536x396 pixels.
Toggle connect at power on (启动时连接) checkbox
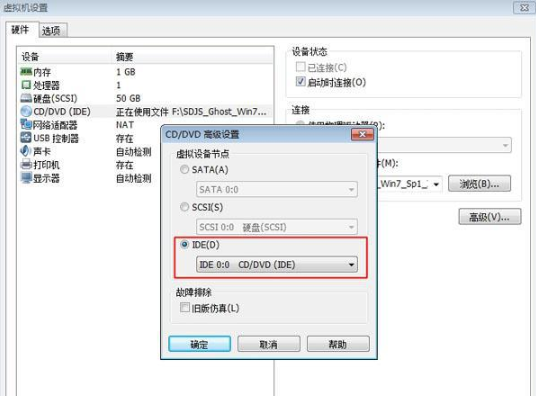[x=300, y=82]
